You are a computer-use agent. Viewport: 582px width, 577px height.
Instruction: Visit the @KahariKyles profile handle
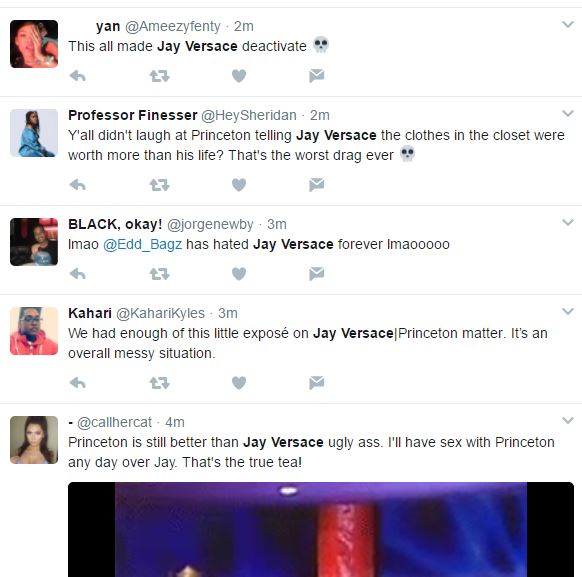point(160,314)
